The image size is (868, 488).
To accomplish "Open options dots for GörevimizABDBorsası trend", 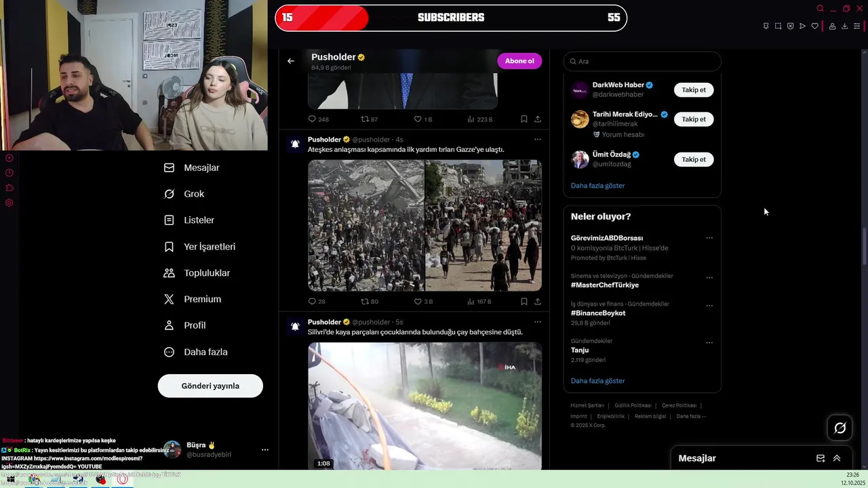I will click(x=709, y=238).
